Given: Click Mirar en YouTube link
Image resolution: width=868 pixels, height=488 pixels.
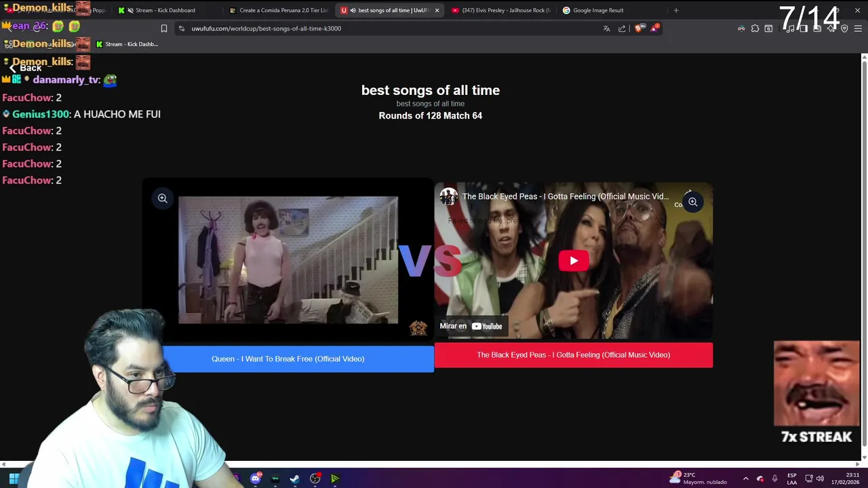Looking at the screenshot, I should coord(471,326).
